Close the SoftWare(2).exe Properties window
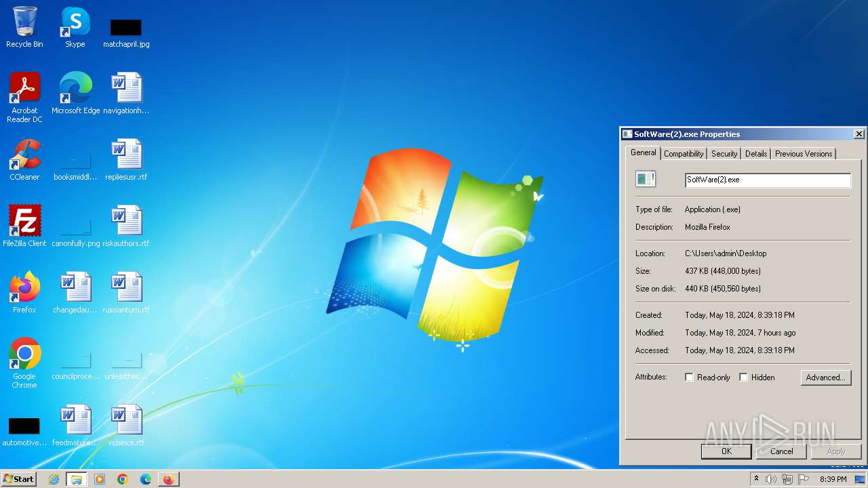 tap(859, 134)
